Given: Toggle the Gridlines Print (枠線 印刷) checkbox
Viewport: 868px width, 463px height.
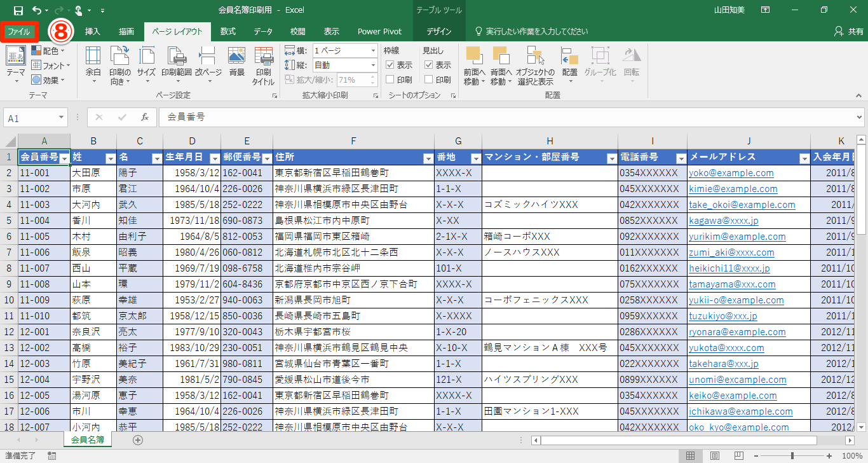Looking at the screenshot, I should [x=391, y=79].
